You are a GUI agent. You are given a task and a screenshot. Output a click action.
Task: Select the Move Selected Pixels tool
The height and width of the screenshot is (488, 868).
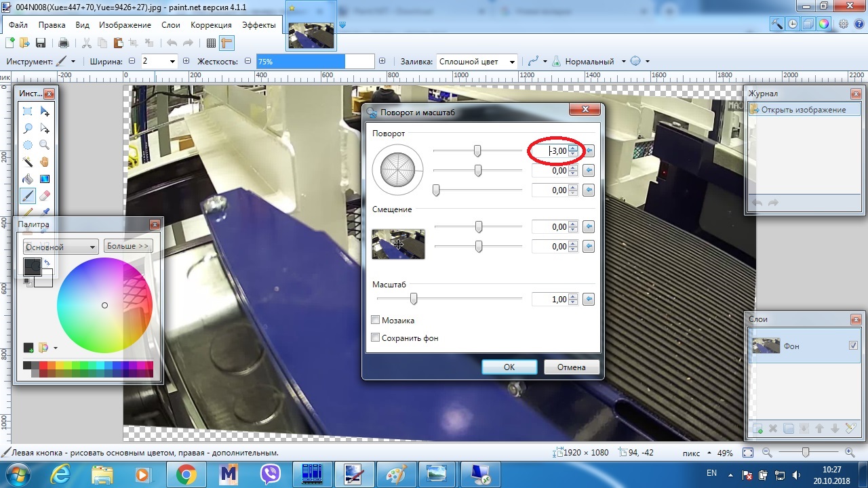45,111
